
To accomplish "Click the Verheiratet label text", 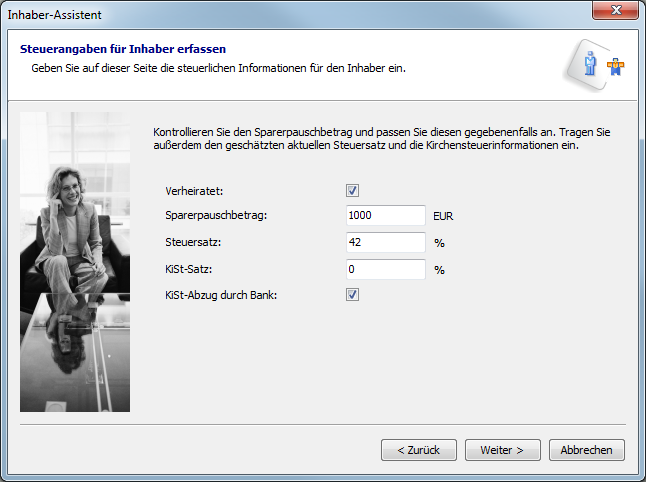I will click(x=194, y=190).
